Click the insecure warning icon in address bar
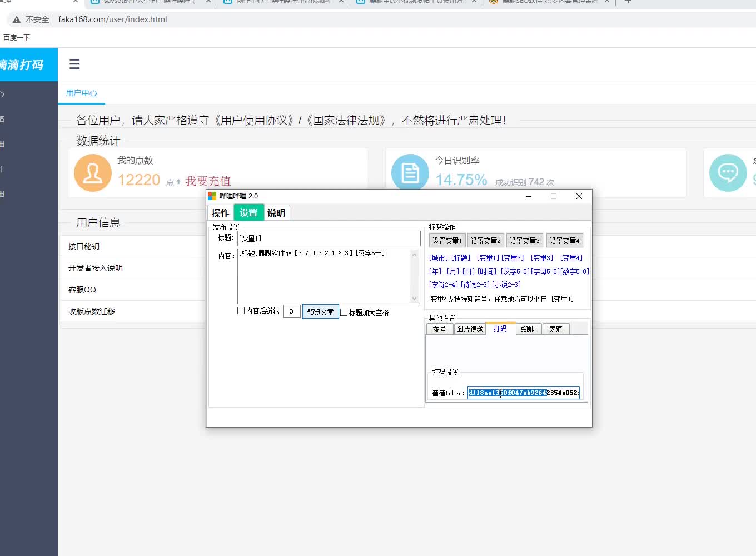Viewport: 756px width, 556px height. (17, 19)
